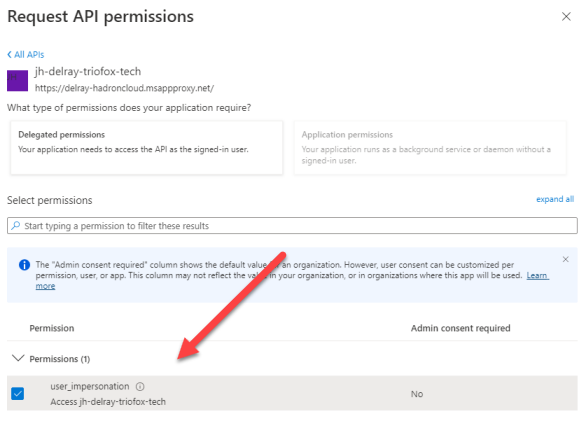Close the Request API permissions panel
This screenshot has width=583, height=441.
566,16
